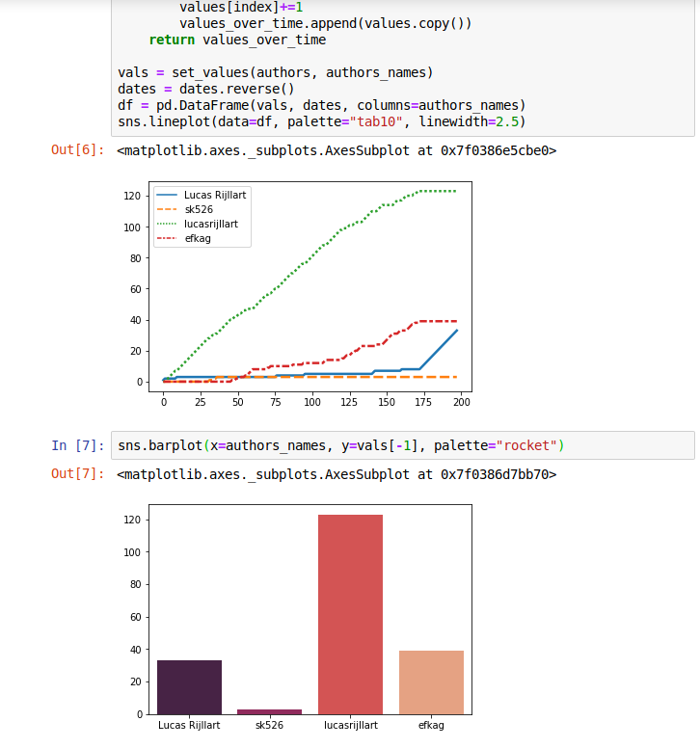The height and width of the screenshot is (748, 700).
Task: Click the 'sk526' bar chart axis label
Action: pyautogui.click(x=269, y=725)
